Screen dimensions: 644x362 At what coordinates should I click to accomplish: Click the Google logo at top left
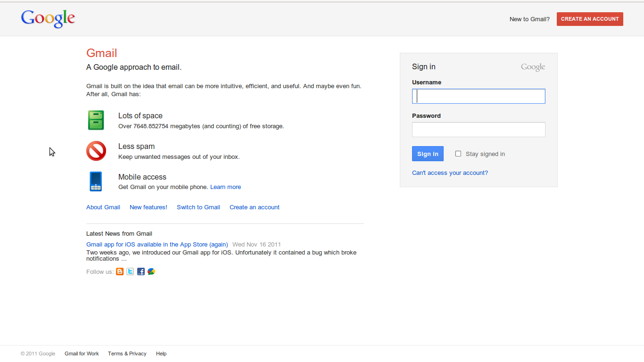tap(48, 19)
